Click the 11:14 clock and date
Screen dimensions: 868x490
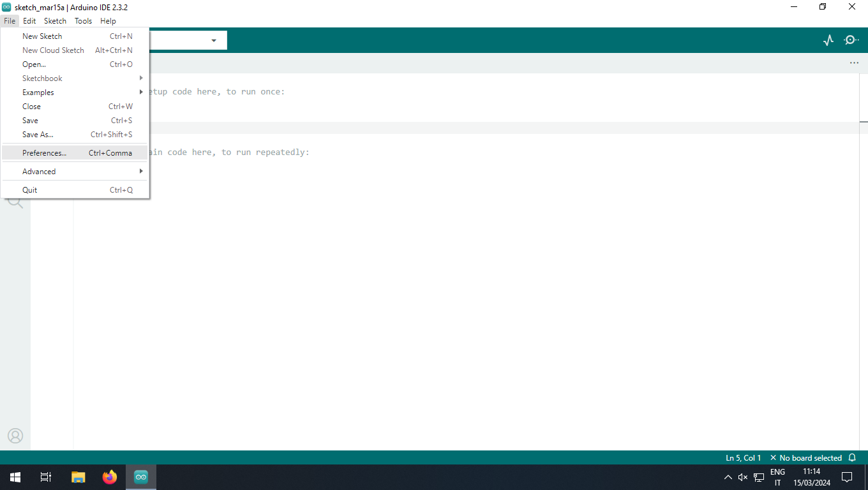(x=812, y=477)
